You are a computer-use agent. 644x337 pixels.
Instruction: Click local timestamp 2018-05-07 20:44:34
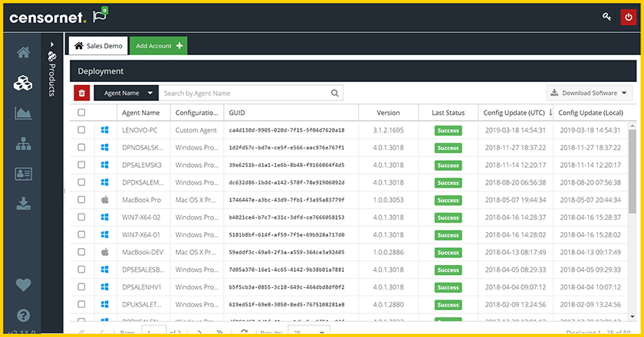click(590, 200)
